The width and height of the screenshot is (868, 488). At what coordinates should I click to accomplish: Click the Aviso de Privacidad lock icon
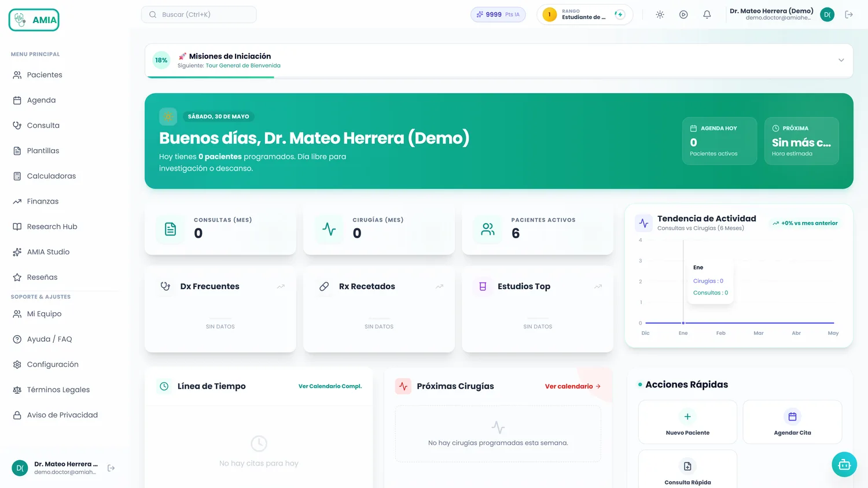tap(17, 415)
